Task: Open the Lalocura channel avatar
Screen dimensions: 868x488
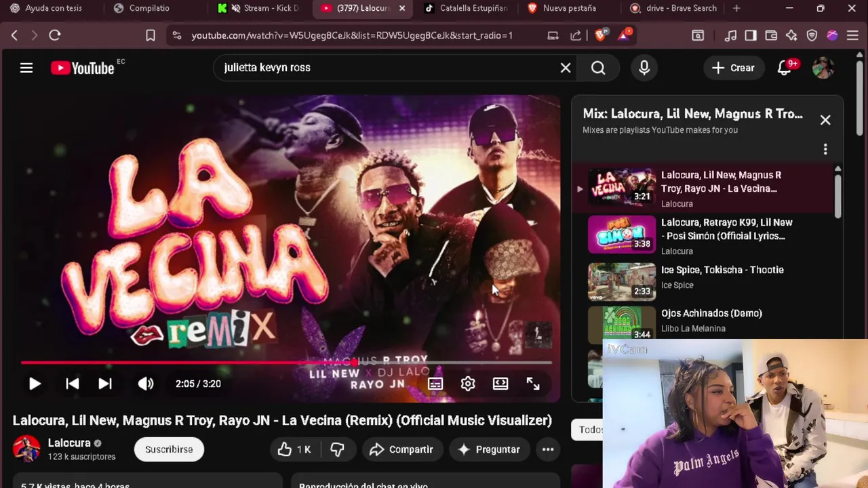Action: (x=26, y=449)
